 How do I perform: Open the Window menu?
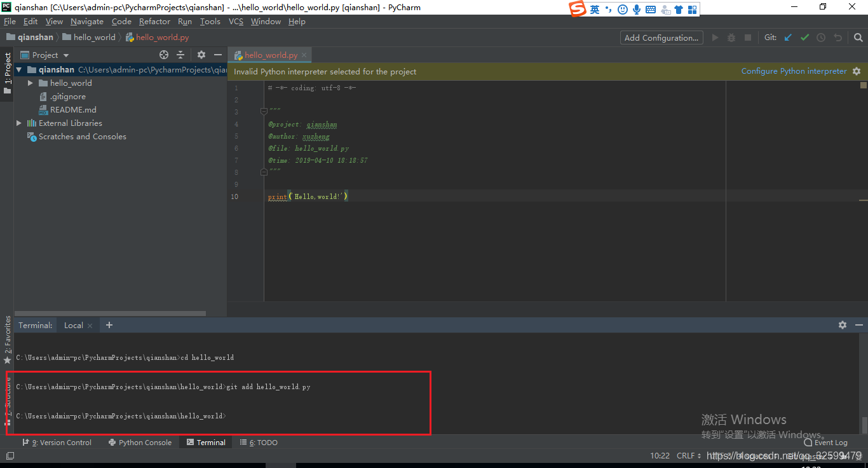point(266,22)
